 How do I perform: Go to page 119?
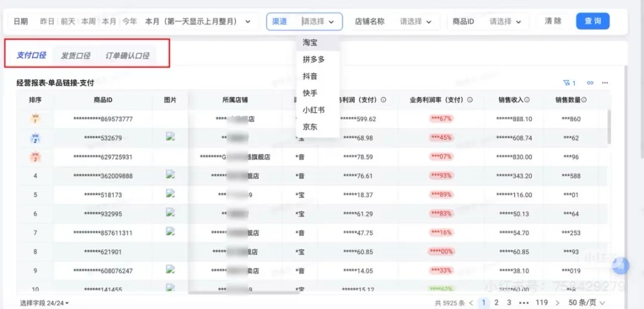(x=541, y=303)
